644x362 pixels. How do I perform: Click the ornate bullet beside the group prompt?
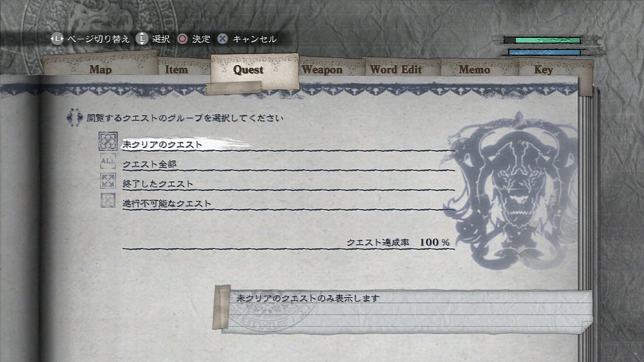click(x=74, y=117)
